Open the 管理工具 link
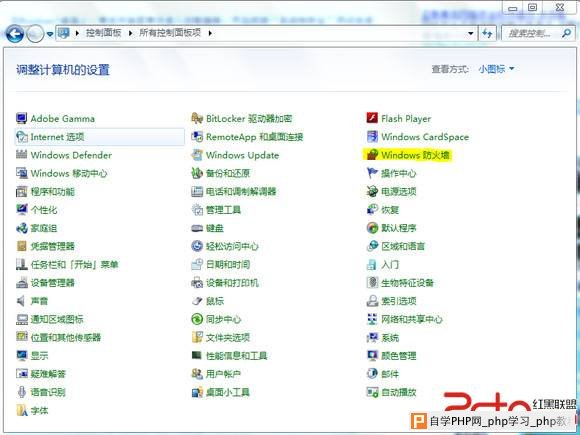 click(223, 210)
